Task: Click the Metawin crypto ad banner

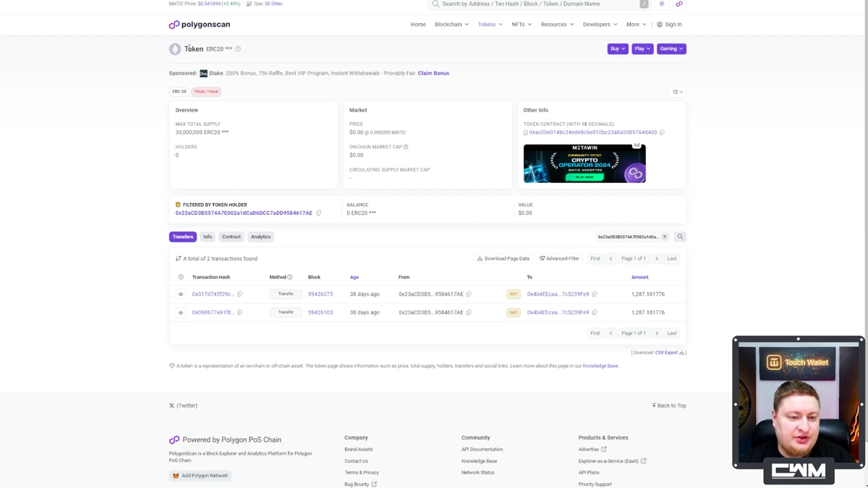Action: coord(584,163)
